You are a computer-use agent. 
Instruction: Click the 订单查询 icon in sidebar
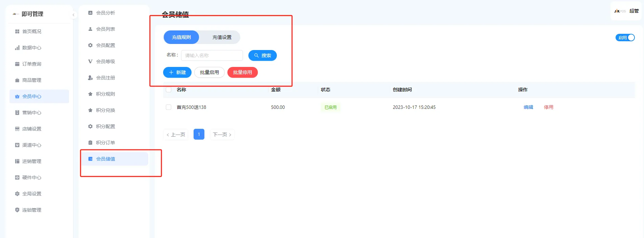point(17,64)
